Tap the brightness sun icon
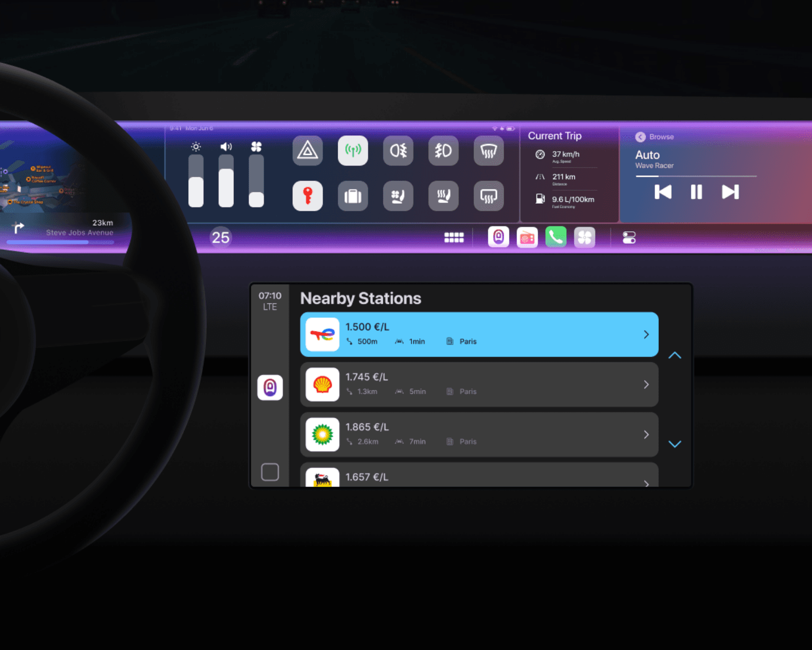Screen dimensions: 812x650 196,146
